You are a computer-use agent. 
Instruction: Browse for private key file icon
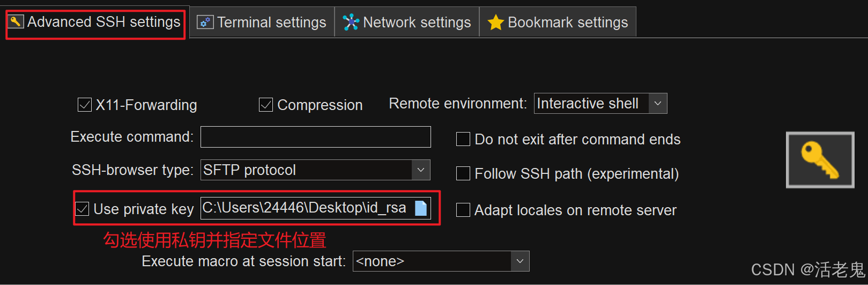[421, 208]
